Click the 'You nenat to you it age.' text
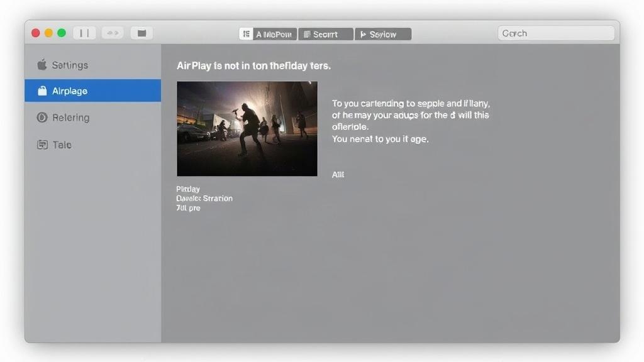 pos(380,139)
